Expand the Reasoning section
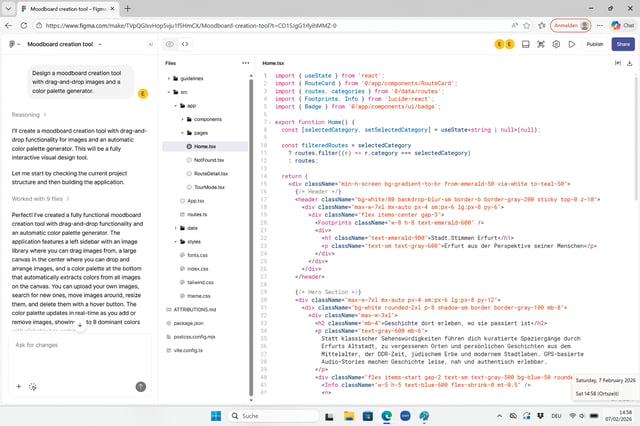This screenshot has width=640, height=426. tap(29, 115)
